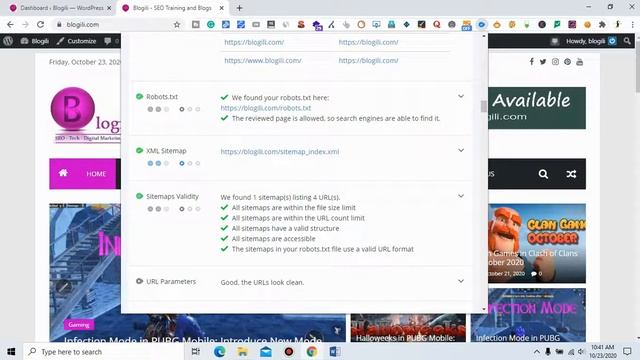Open the https://www.blogili.com/ link
The height and width of the screenshot is (360, 640).
(262, 60)
